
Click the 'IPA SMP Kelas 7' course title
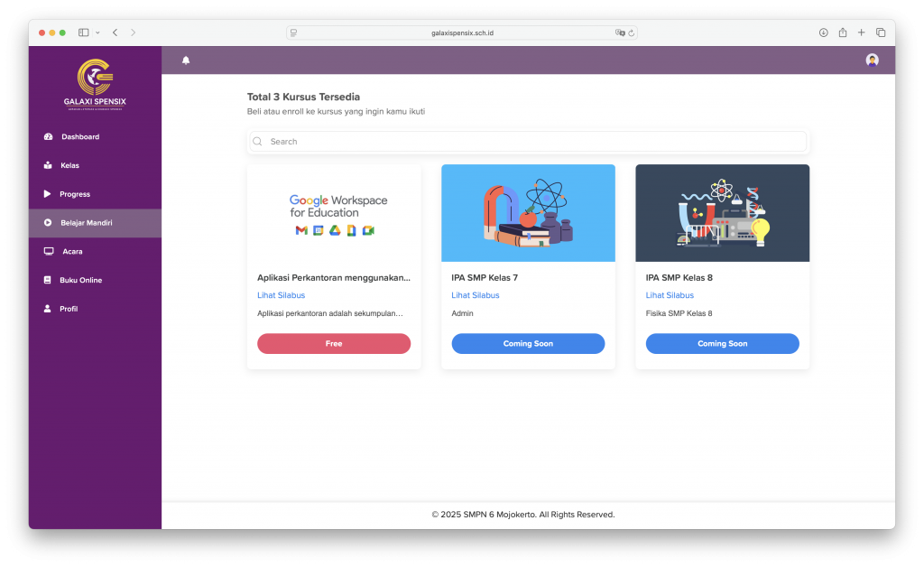click(485, 277)
